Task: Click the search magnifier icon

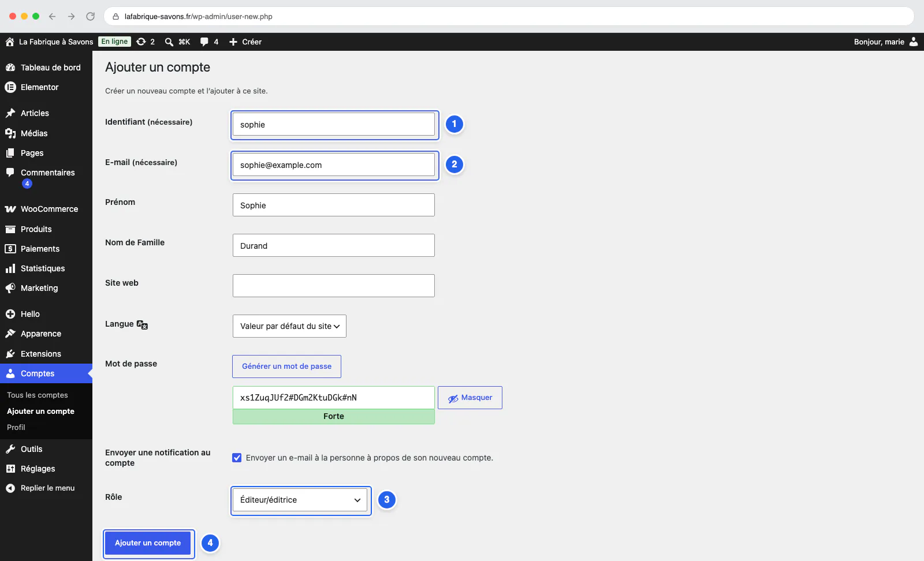Action: (169, 42)
